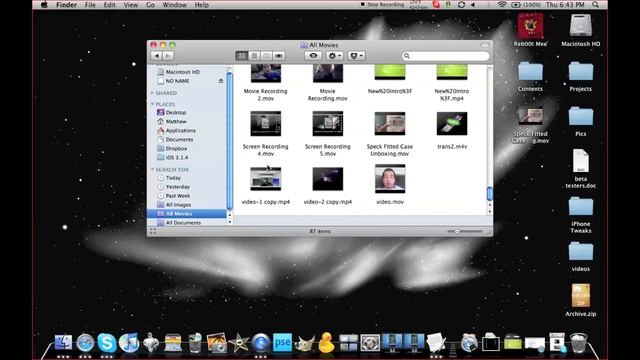Select video-2 copy.mp4 thumbnail
The image size is (640, 360).
pyautogui.click(x=328, y=178)
